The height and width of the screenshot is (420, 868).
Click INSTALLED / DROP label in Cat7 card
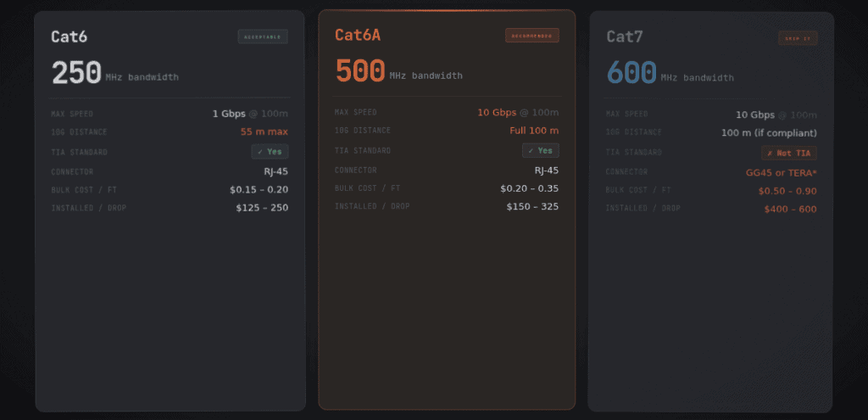click(643, 208)
